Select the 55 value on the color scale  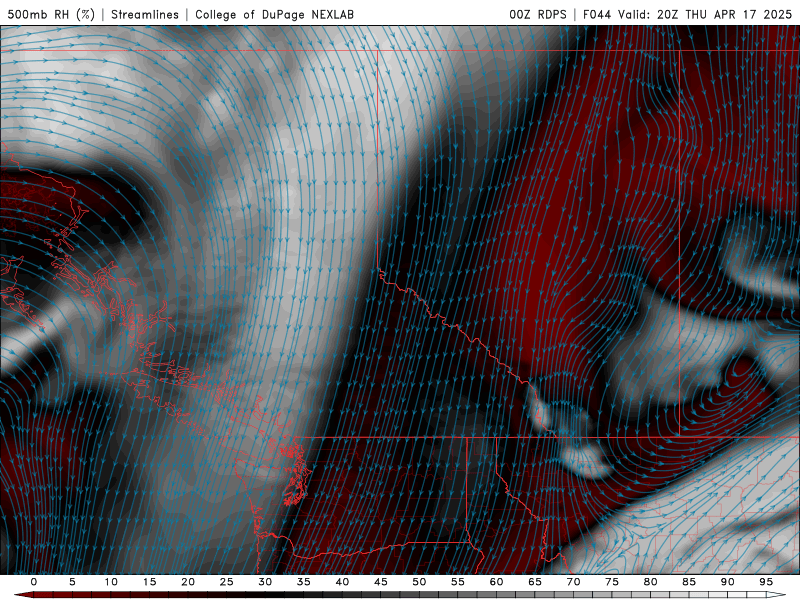(458, 582)
